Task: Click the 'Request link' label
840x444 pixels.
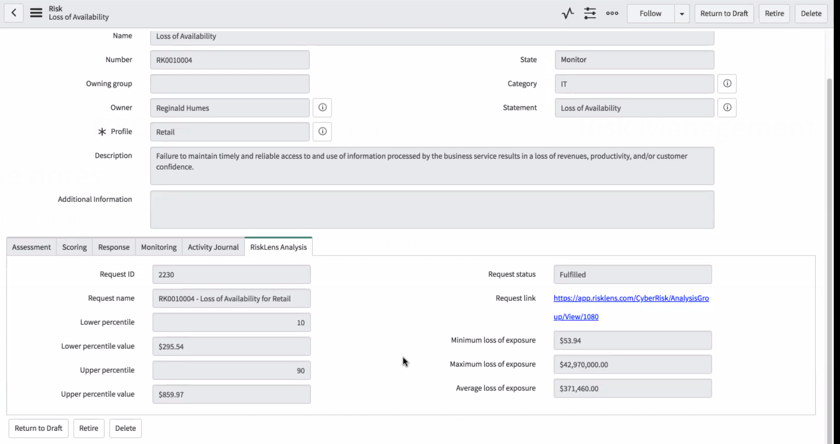Action: [515, 298]
